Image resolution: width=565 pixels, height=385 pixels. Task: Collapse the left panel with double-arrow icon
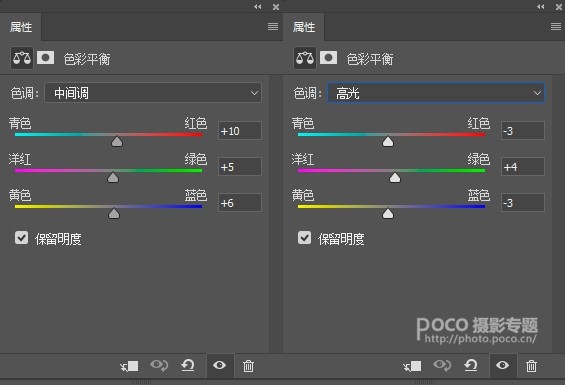[x=258, y=6]
